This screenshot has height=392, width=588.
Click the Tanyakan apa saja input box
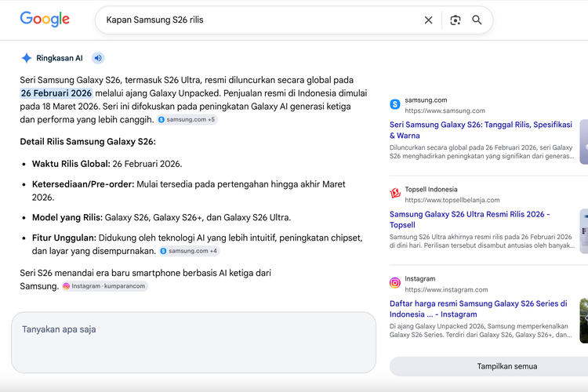194,343
